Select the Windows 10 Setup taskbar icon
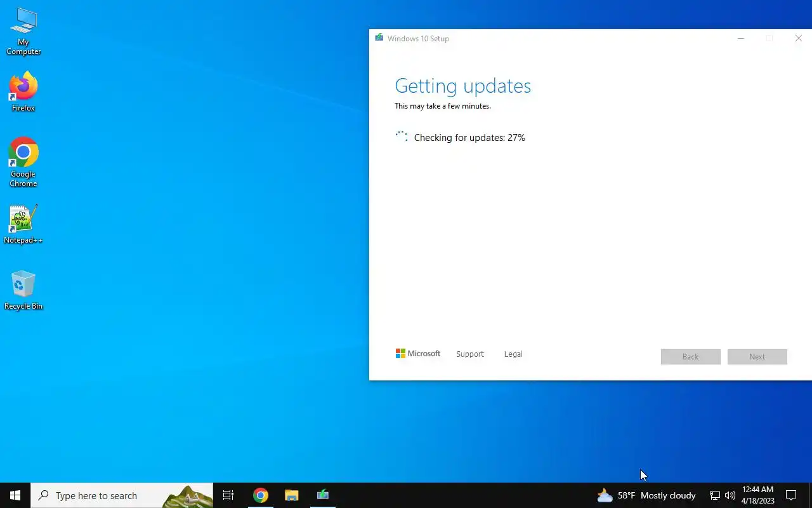Viewport: 812px width, 508px height. pos(322,495)
